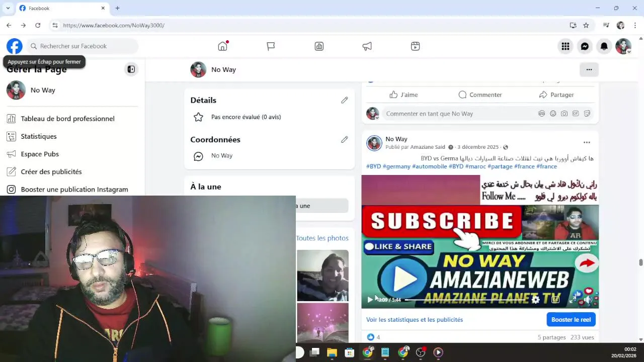Open the Pages flag icon
Image resolution: width=644 pixels, height=362 pixels.
[271, 46]
